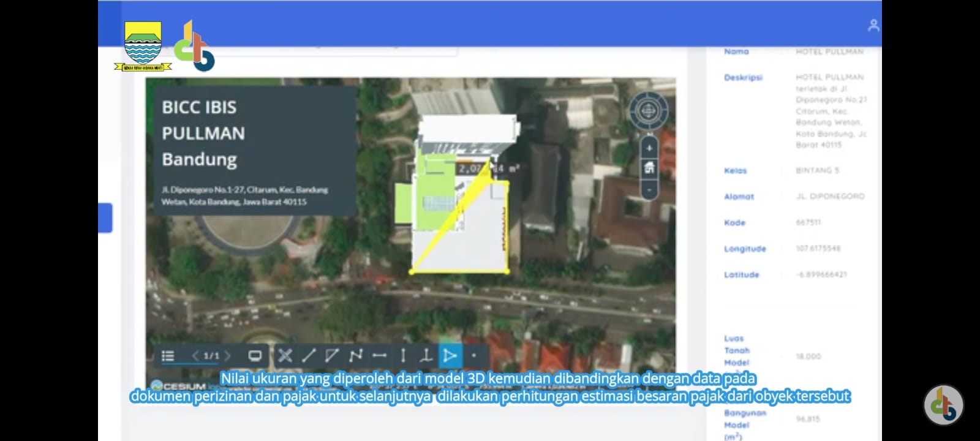Select the horizontal distance measure tool
Image resolution: width=980 pixels, height=441 pixels.
point(379,355)
